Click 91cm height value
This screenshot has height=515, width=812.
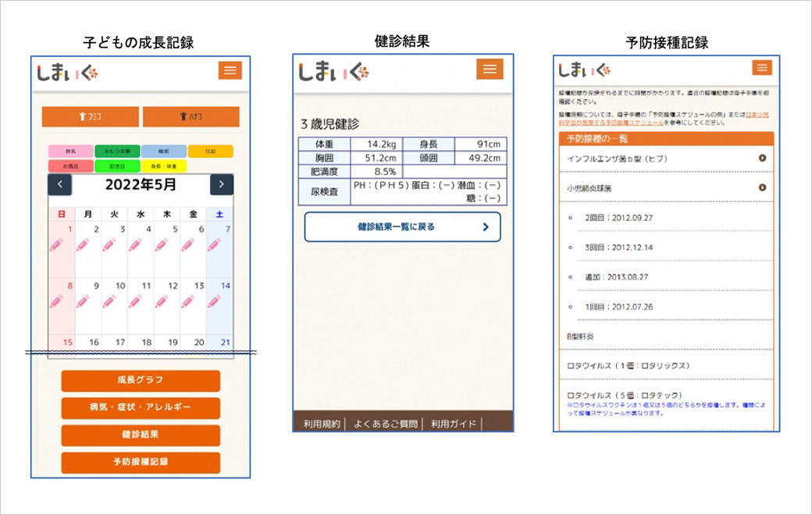488,144
